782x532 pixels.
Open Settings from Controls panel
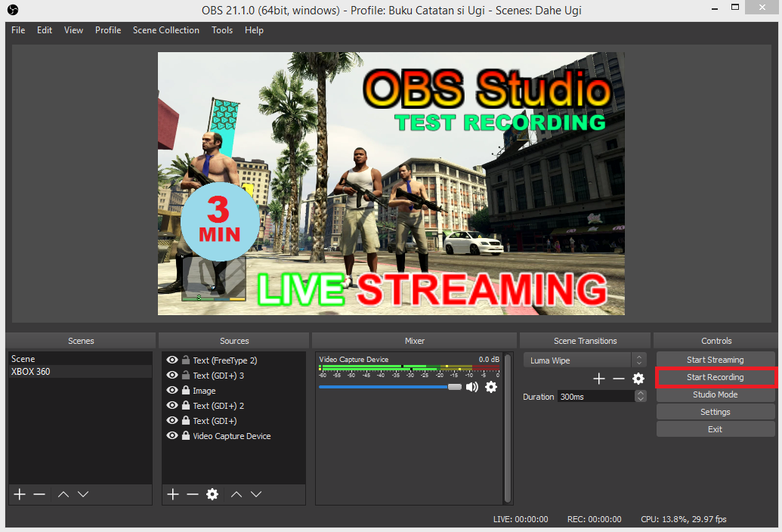716,412
